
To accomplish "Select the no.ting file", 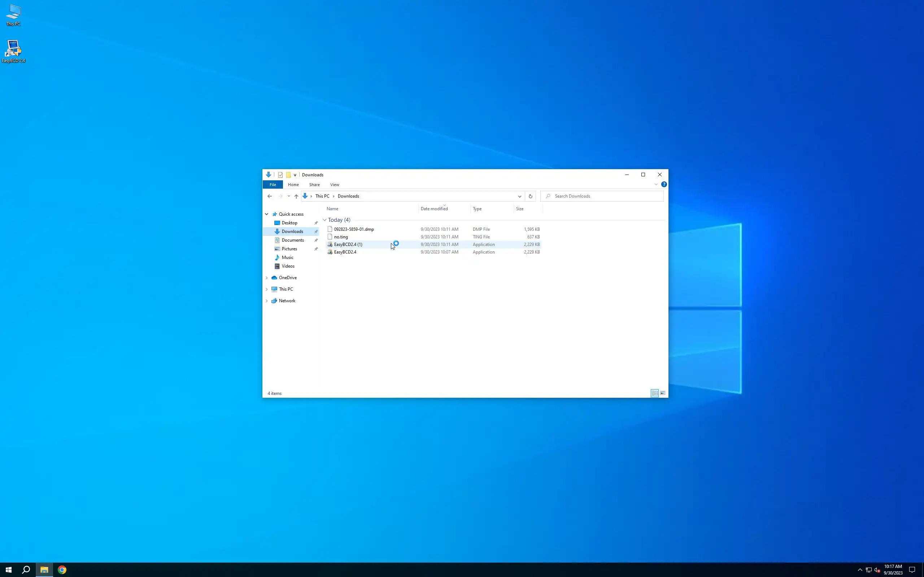I will (341, 237).
